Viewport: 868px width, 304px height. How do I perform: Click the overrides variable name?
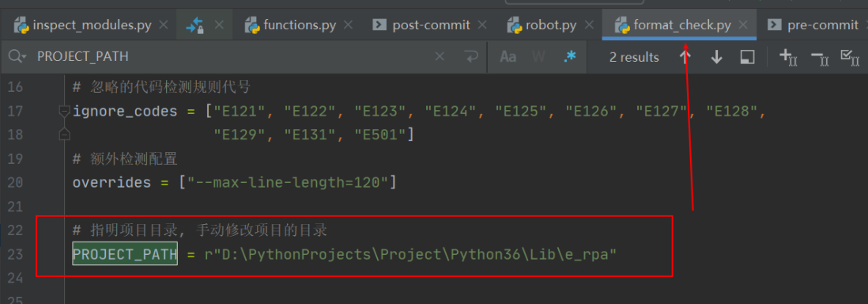coord(111,183)
